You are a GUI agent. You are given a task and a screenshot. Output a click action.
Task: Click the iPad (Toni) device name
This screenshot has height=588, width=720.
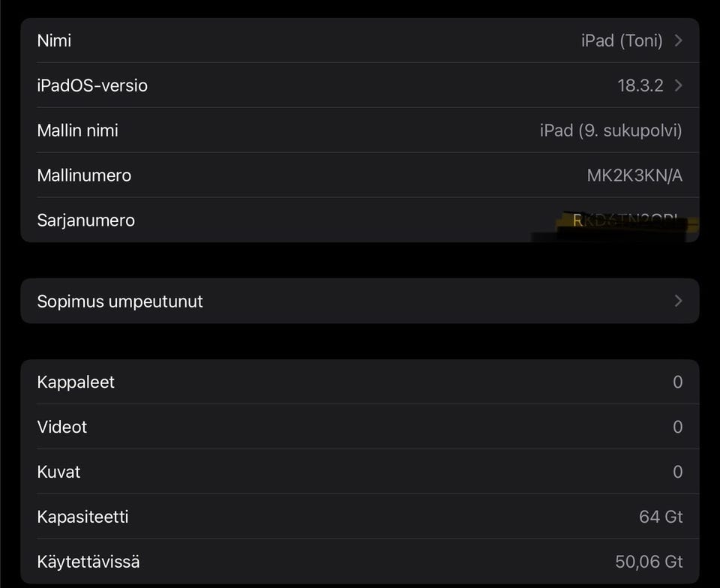622,40
